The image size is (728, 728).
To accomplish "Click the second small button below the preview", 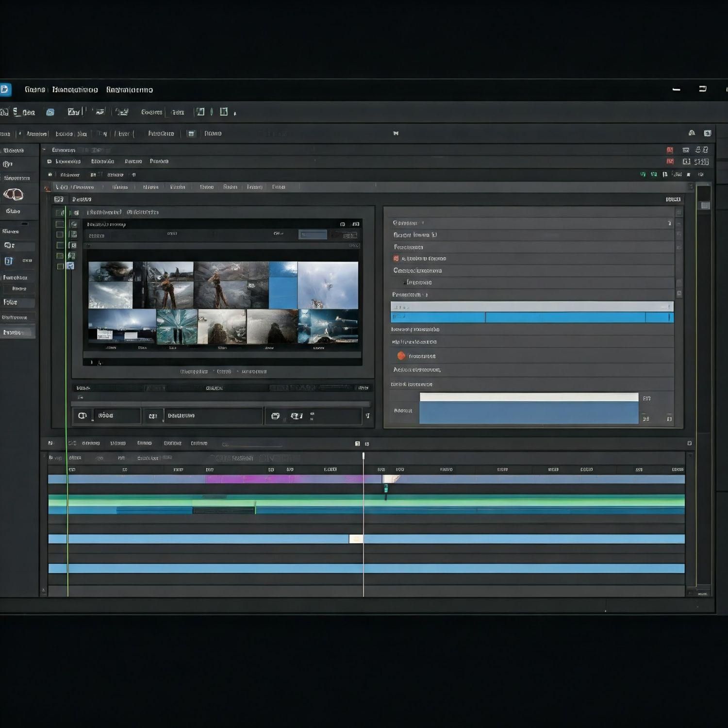I will [153, 416].
